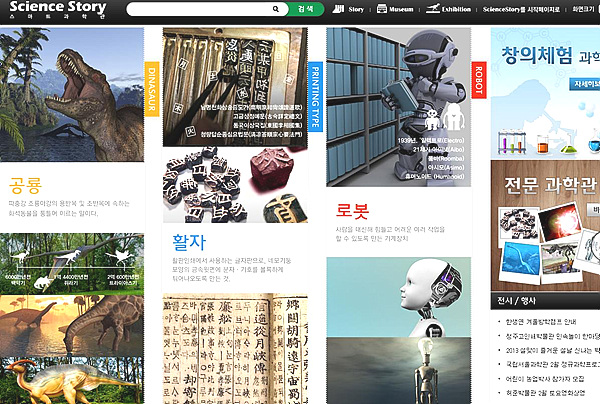
Task: Open the baby-faced robot head image
Action: pyautogui.click(x=398, y=297)
